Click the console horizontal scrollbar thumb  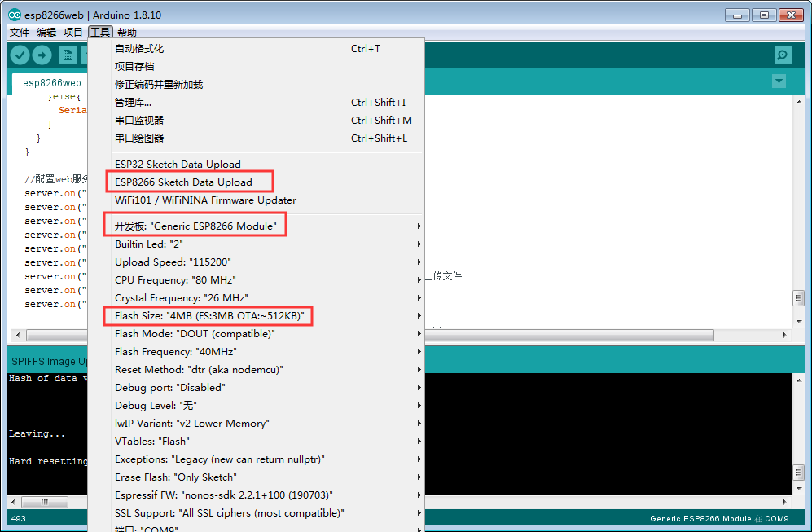pos(45,502)
